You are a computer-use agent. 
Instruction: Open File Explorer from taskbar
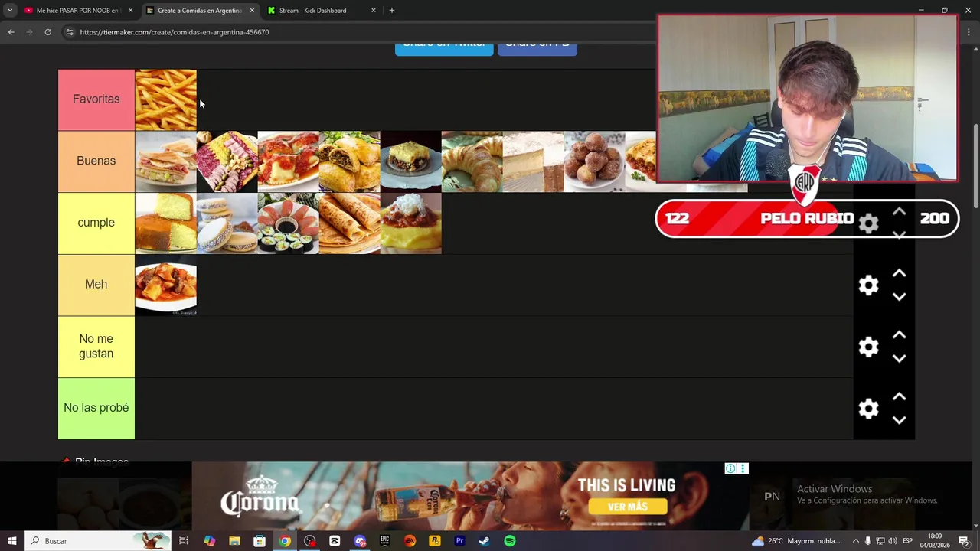click(234, 541)
